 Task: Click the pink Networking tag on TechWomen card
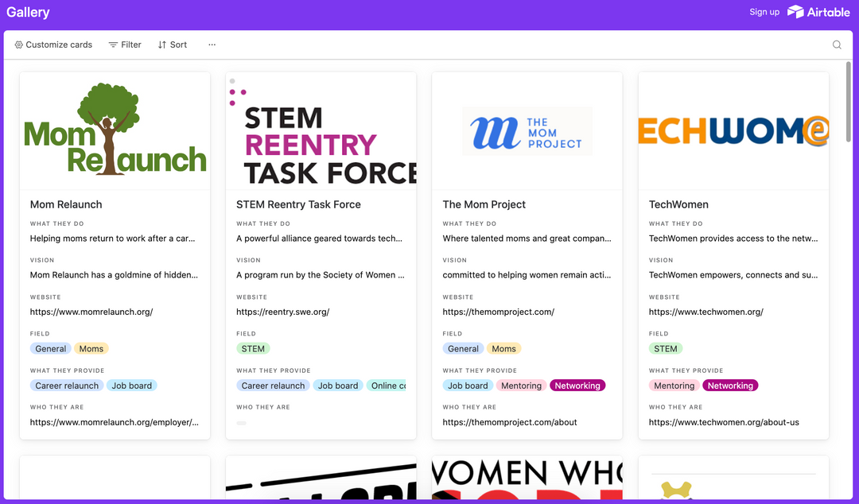(x=730, y=385)
